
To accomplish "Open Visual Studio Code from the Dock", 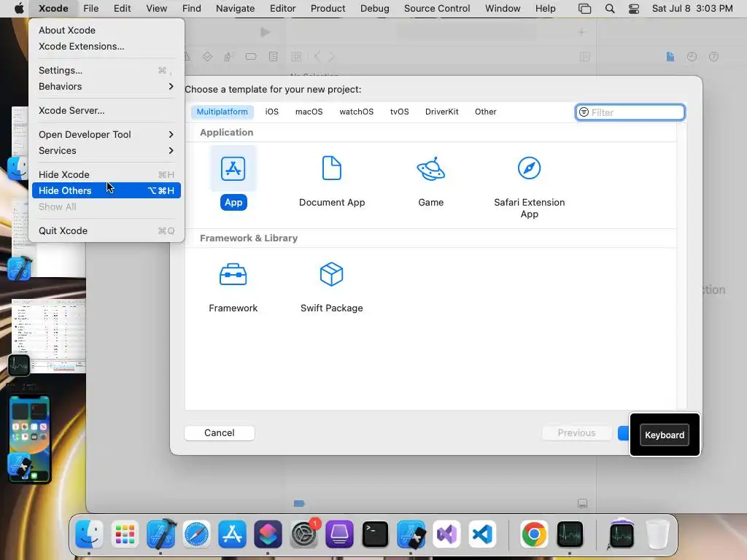I will coord(482,534).
